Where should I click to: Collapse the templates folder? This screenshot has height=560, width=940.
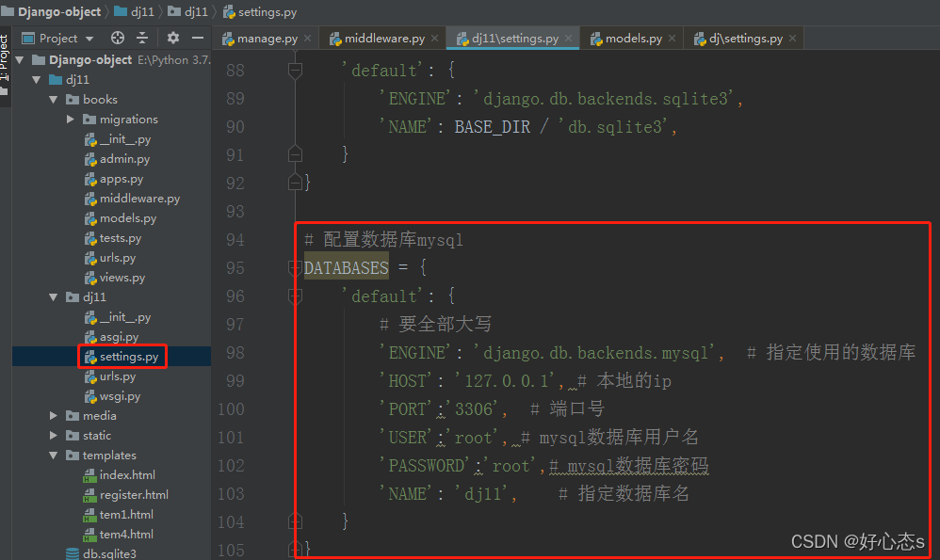point(53,455)
